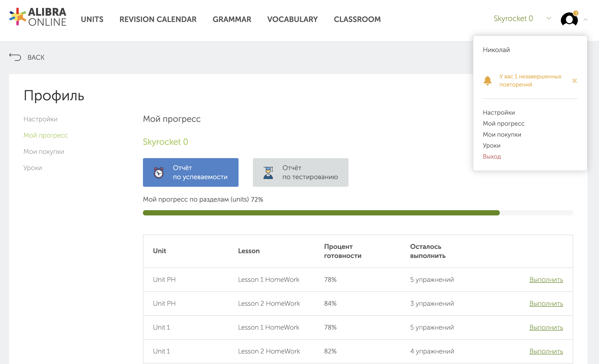
Task: Select Мои покупки in the profile sidebar
Action: 44,151
